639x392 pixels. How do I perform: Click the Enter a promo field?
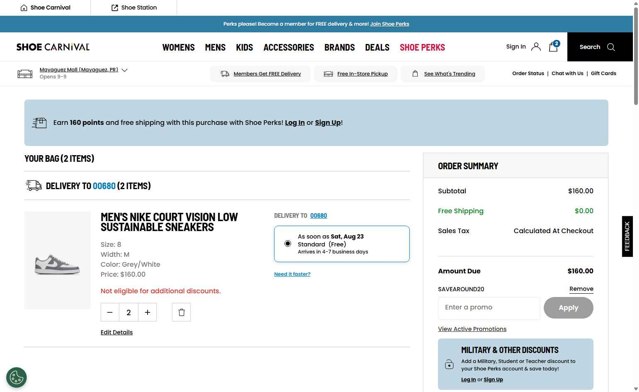[489, 308]
